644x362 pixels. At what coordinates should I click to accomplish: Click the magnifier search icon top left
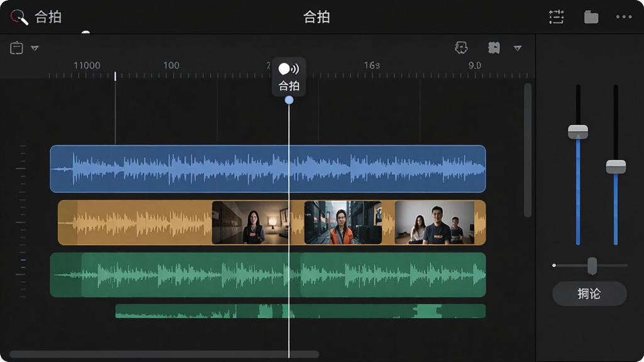[19, 17]
